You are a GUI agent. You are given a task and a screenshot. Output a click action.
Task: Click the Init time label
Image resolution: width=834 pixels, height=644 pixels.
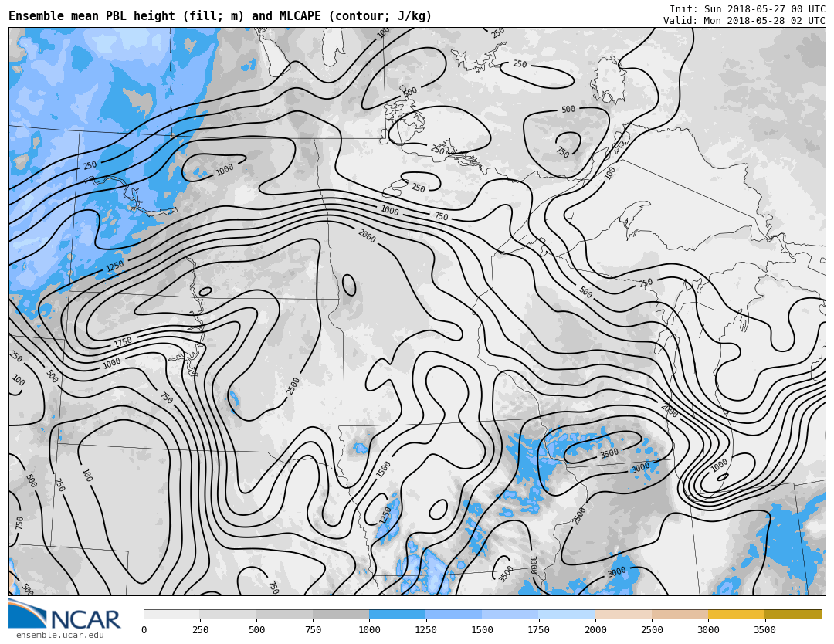tap(747, 9)
